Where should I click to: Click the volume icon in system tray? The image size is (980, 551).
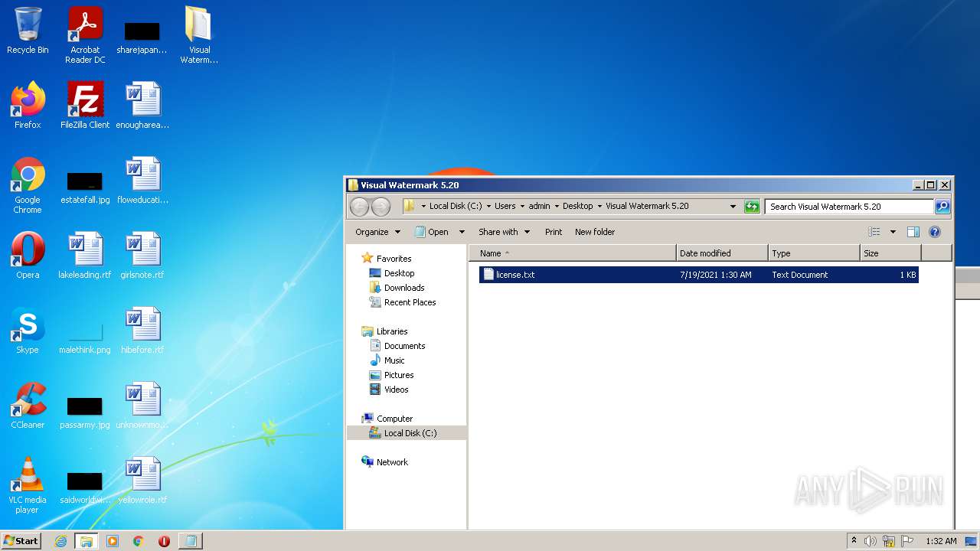tap(871, 541)
